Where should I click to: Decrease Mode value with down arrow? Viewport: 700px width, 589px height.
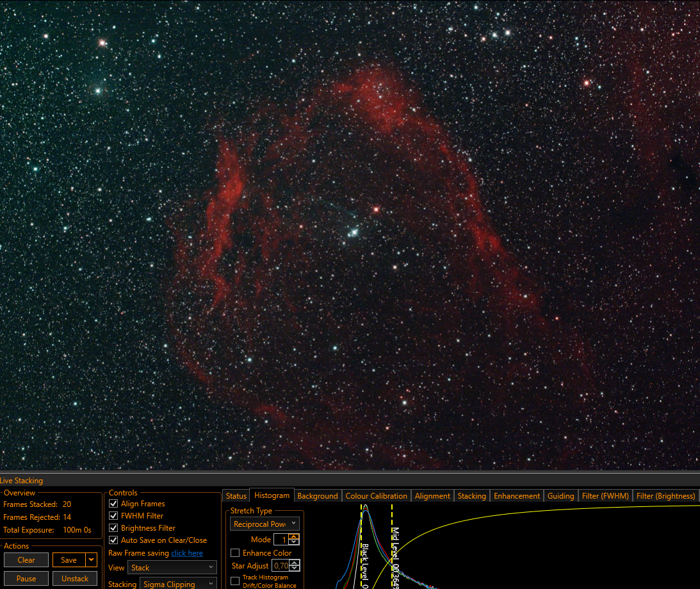(x=294, y=542)
